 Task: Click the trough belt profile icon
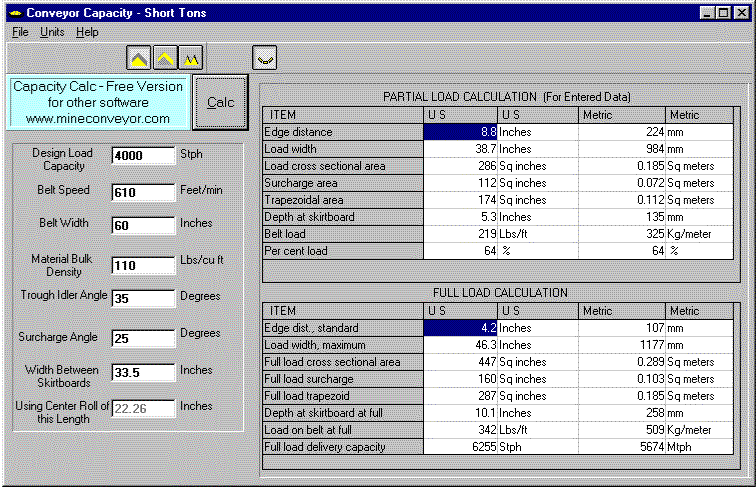point(265,57)
